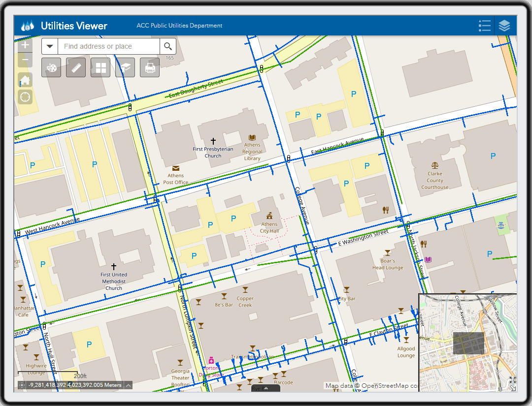
Task: Select the Draw tool palette icon
Action: [x=51, y=67]
